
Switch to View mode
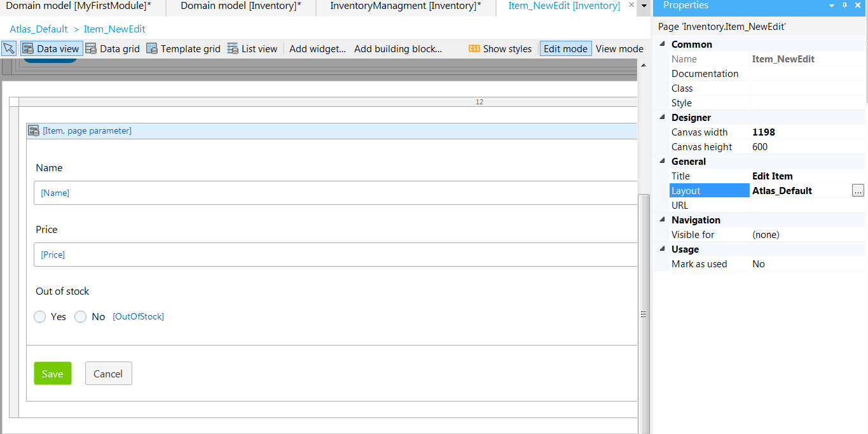coord(619,48)
